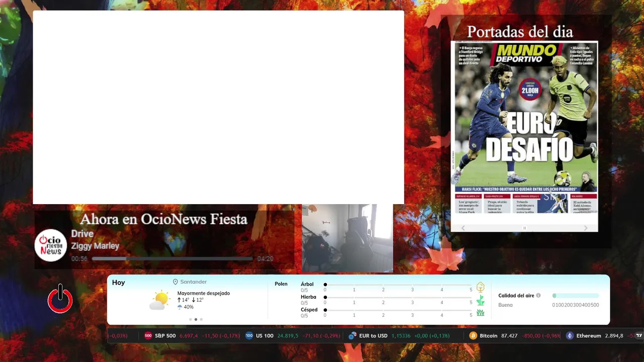Viewport: 644px width, 362px height.
Task: Click the Césped pollen level slider
Action: point(398,310)
